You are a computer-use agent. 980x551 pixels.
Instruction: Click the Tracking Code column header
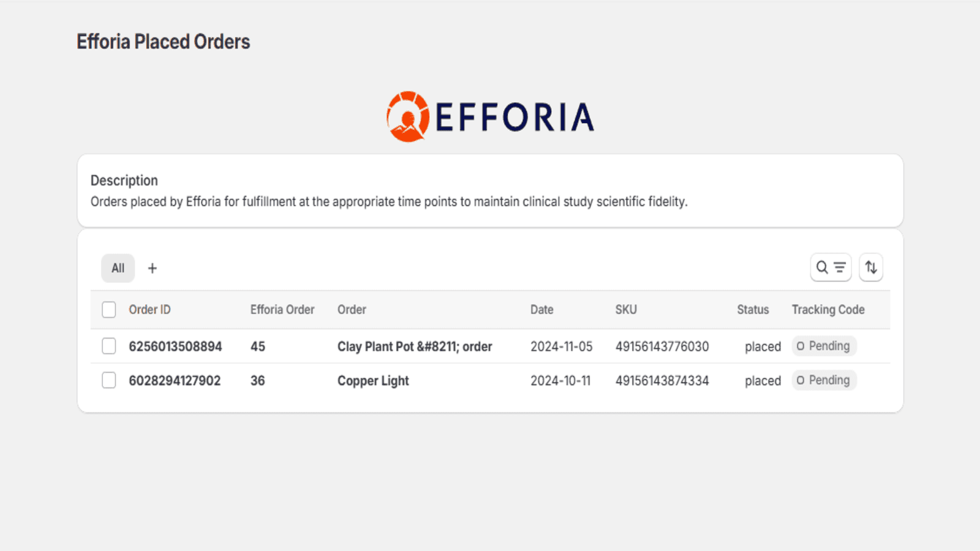tap(827, 310)
